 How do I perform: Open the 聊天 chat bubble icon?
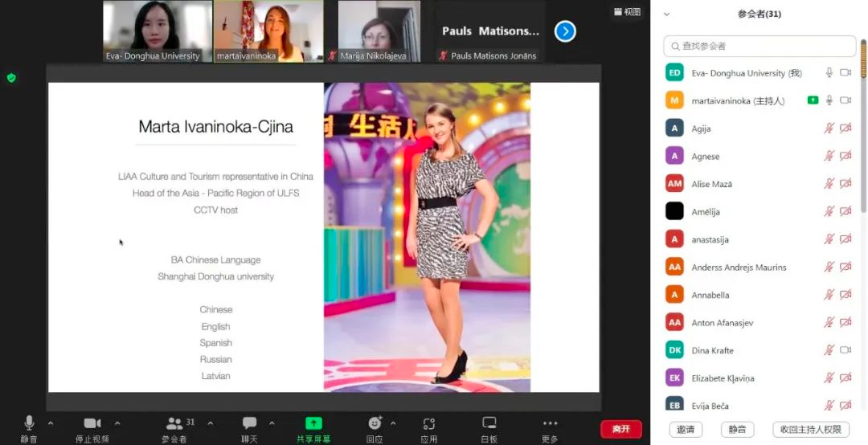click(x=250, y=423)
